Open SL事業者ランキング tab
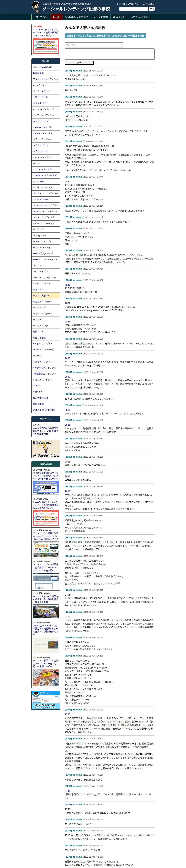186x868 pixels. click(x=77, y=17)
